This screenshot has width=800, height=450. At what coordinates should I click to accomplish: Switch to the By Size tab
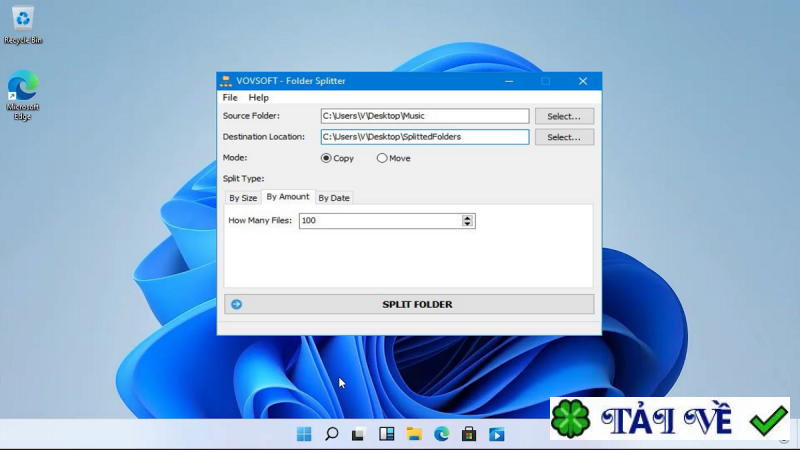tap(243, 198)
